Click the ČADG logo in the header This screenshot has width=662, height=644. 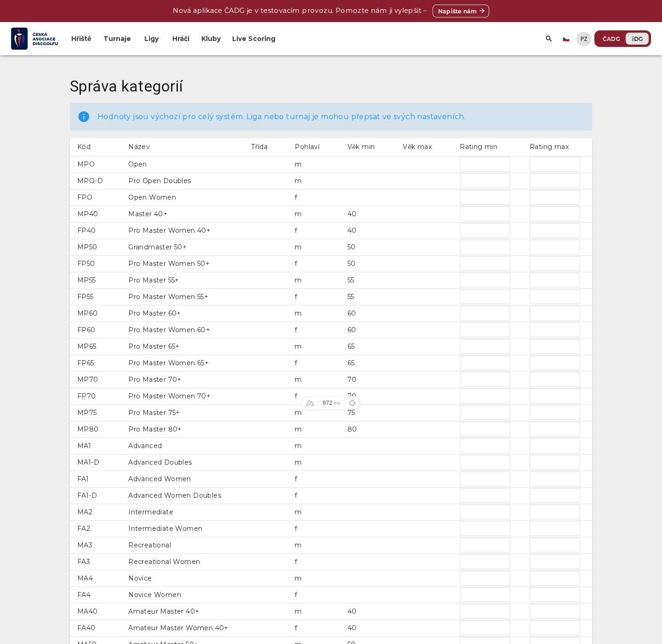point(34,39)
